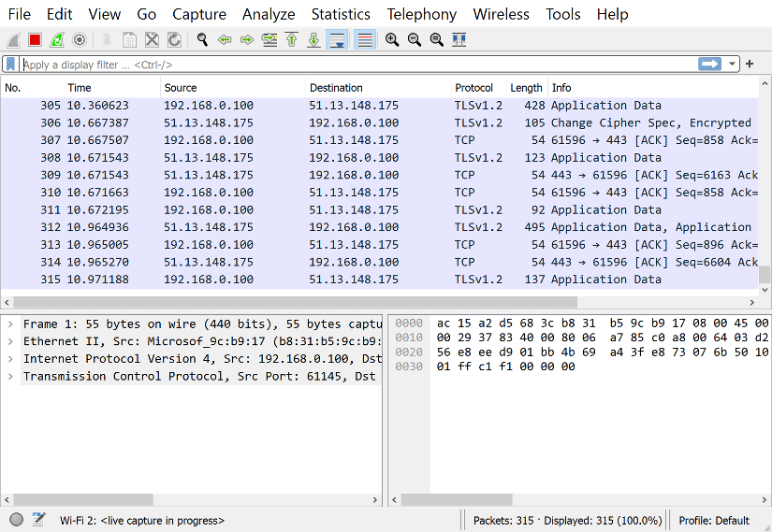This screenshot has height=532, width=772.
Task: Select packet 312 with length 495
Action: coord(379,227)
